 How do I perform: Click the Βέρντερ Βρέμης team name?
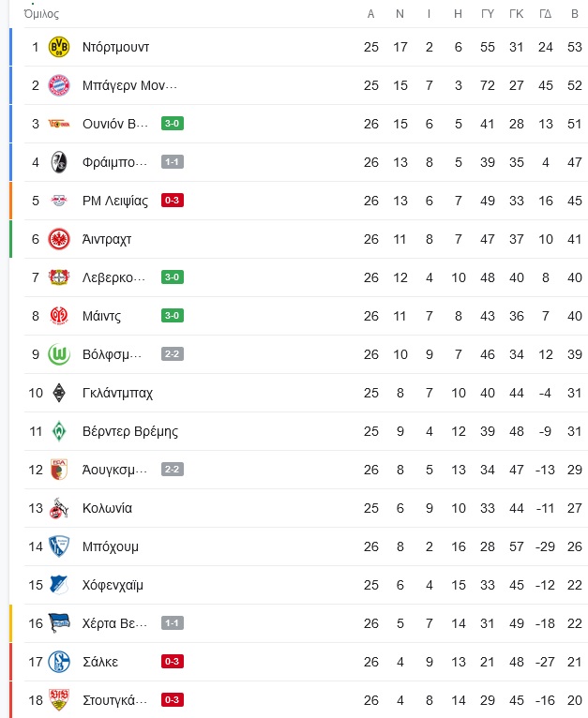click(130, 431)
